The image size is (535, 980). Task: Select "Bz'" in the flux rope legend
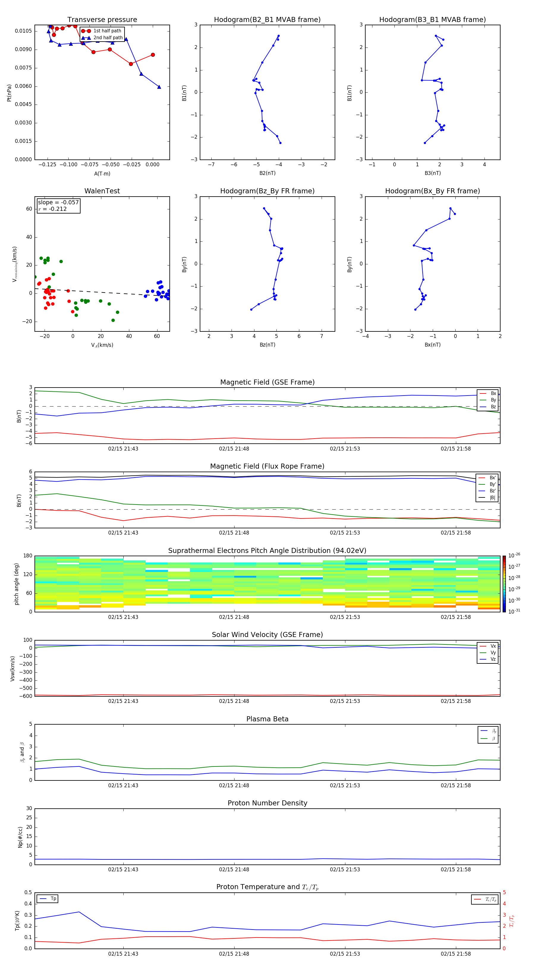coord(488,491)
